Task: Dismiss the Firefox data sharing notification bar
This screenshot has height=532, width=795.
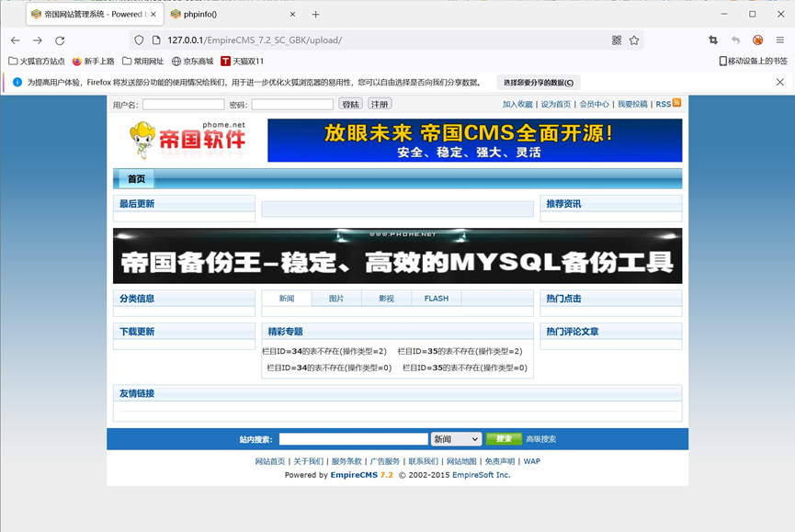Action: point(780,82)
